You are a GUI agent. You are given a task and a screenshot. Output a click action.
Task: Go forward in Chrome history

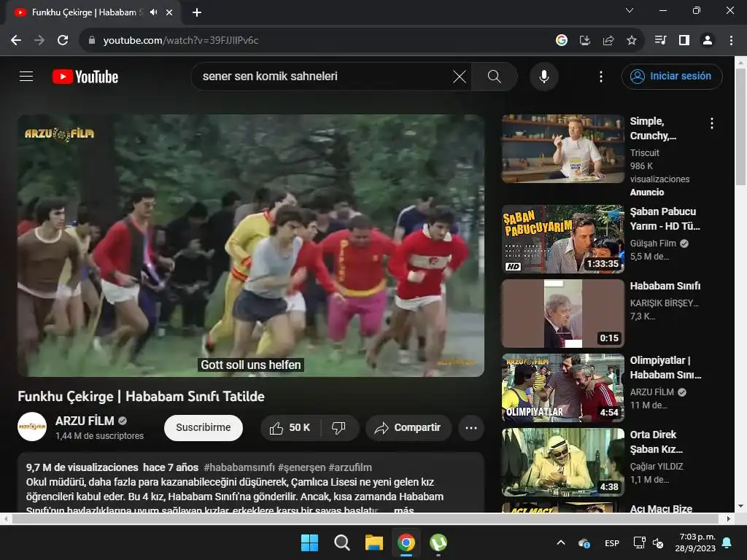click(x=39, y=40)
